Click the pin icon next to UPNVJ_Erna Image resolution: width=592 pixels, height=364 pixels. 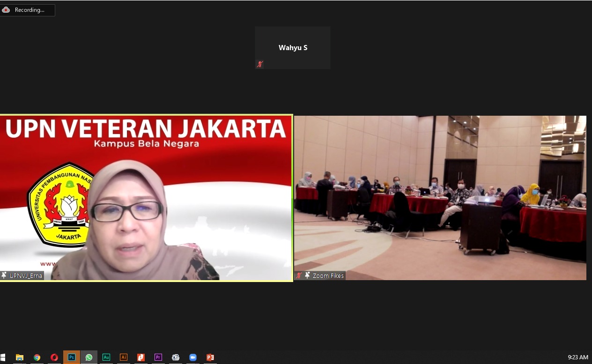pyautogui.click(x=4, y=275)
